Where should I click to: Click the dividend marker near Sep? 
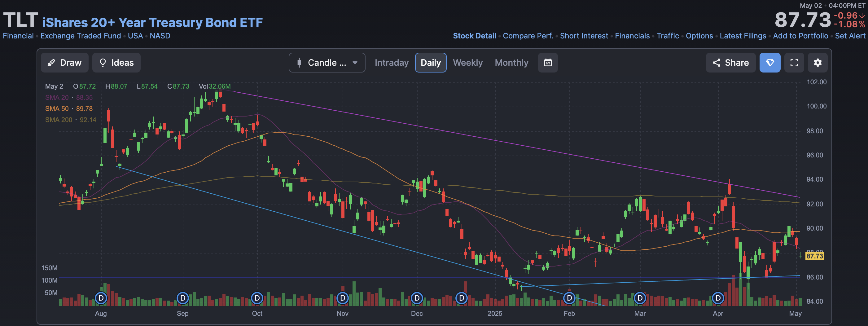point(183,298)
